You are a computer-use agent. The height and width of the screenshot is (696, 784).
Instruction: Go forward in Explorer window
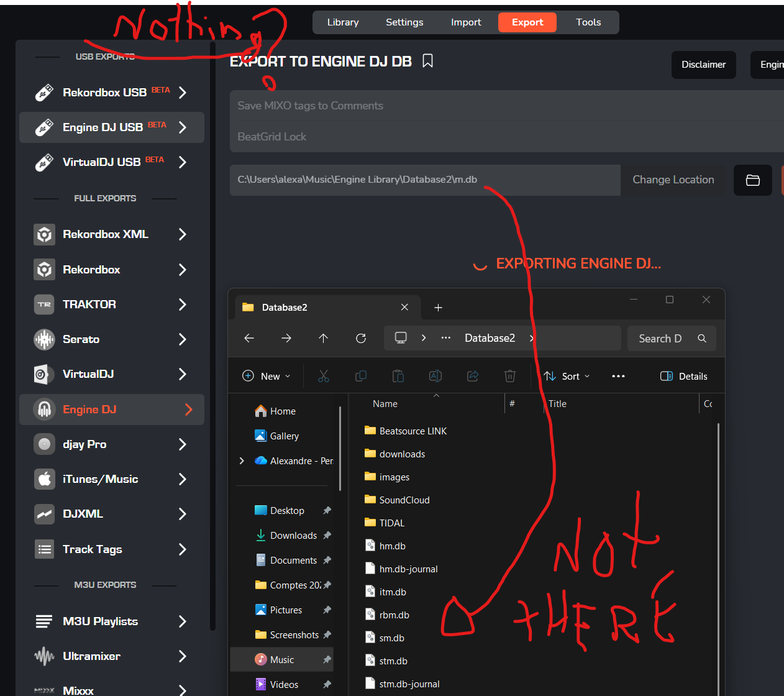click(x=286, y=338)
